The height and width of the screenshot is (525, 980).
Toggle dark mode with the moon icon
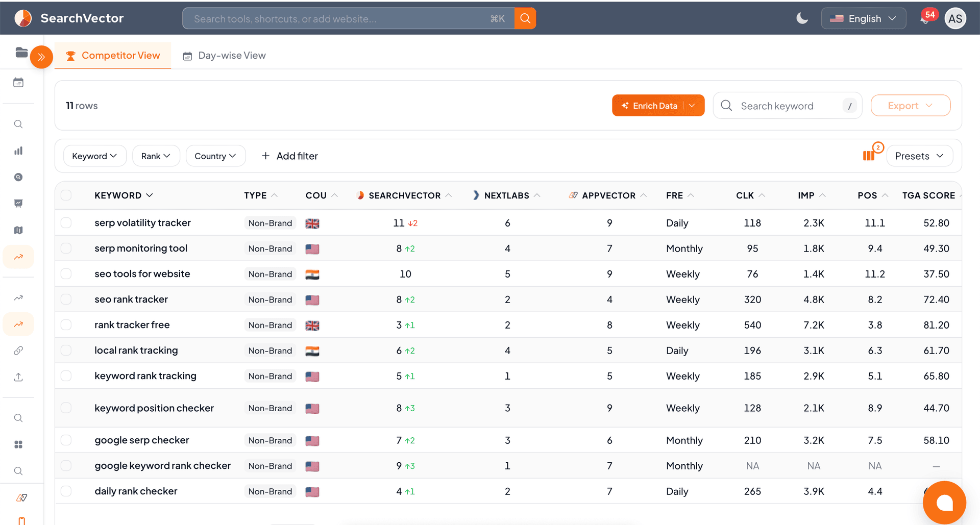coord(802,18)
